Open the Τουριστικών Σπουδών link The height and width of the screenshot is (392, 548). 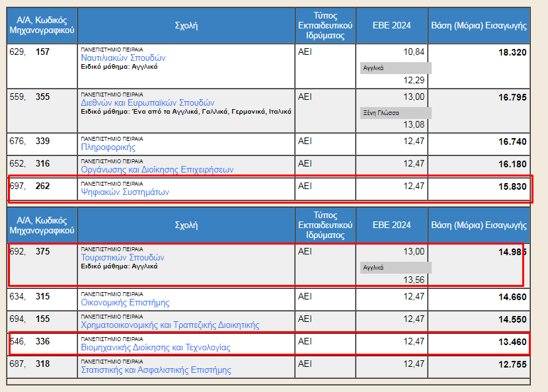122,258
